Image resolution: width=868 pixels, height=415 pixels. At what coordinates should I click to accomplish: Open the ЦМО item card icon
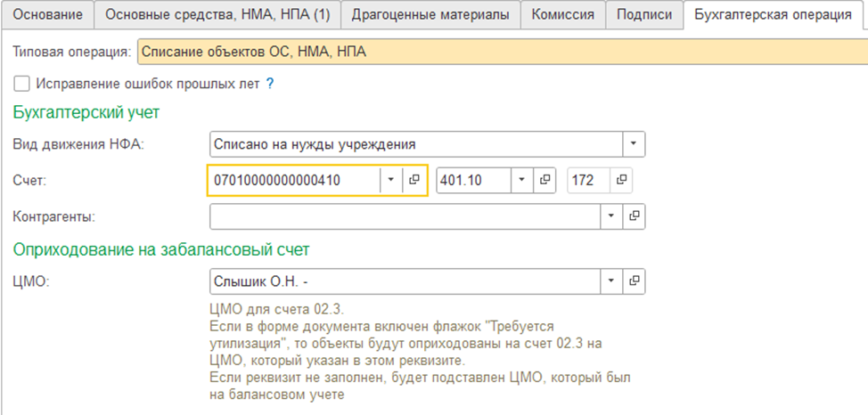[x=635, y=281]
